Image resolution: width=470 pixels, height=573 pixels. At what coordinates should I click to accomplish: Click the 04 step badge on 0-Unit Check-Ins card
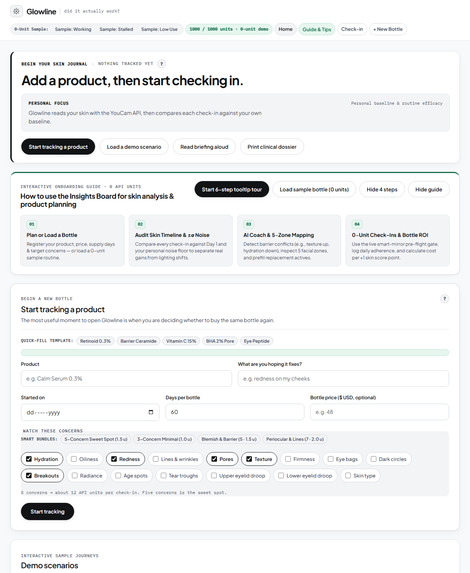(x=357, y=224)
